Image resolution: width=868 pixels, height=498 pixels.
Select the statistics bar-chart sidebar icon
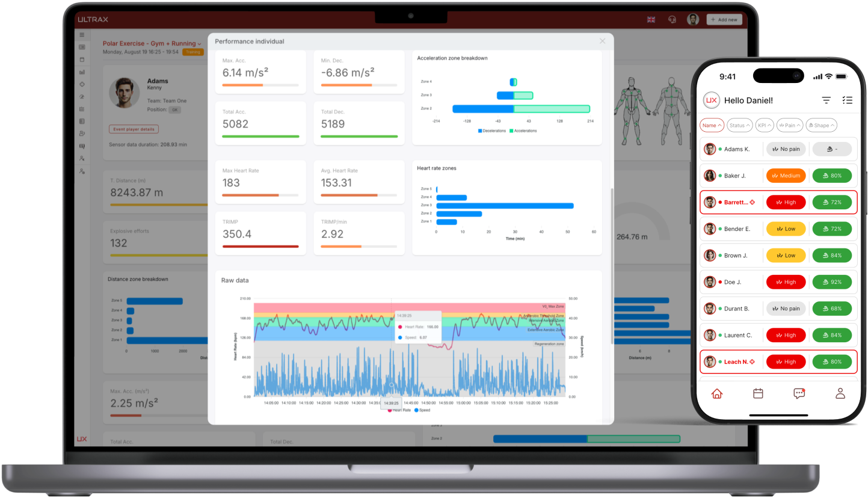coord(82,72)
